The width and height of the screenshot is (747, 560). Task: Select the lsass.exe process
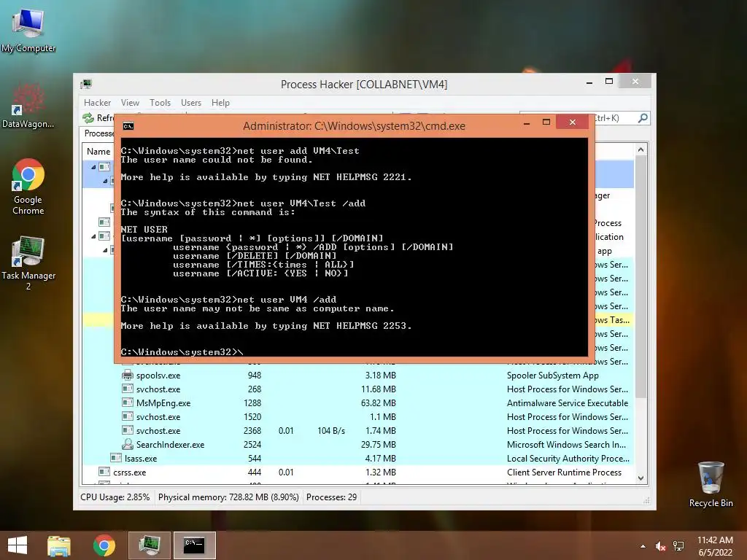(357, 458)
